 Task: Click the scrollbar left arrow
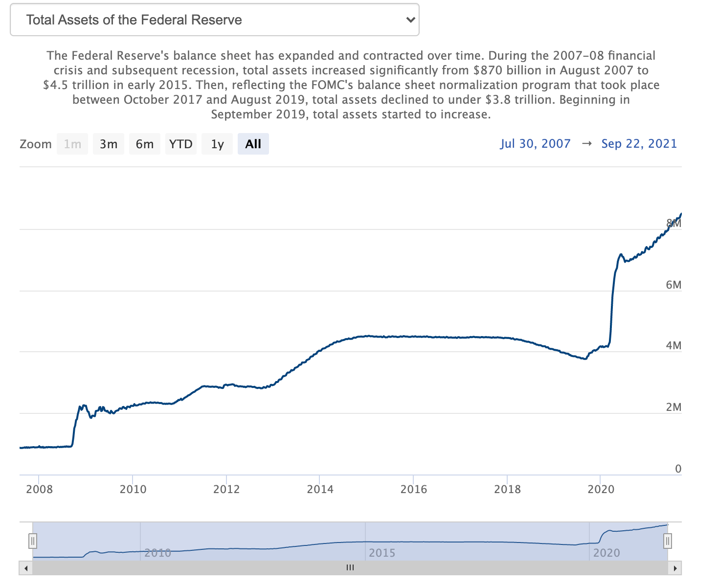point(25,568)
